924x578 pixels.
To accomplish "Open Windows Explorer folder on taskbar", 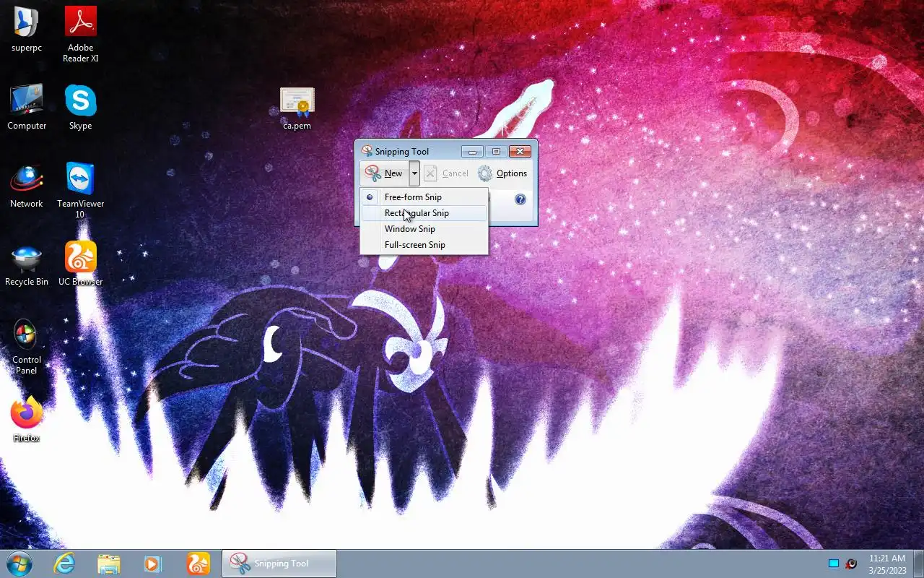I will [109, 564].
